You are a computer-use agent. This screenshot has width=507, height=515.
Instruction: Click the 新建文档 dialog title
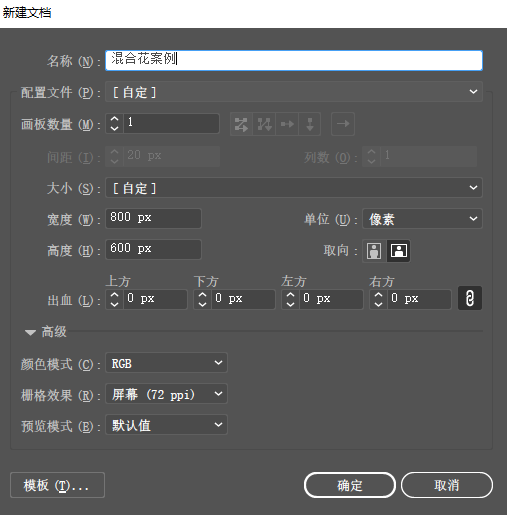pos(27,13)
